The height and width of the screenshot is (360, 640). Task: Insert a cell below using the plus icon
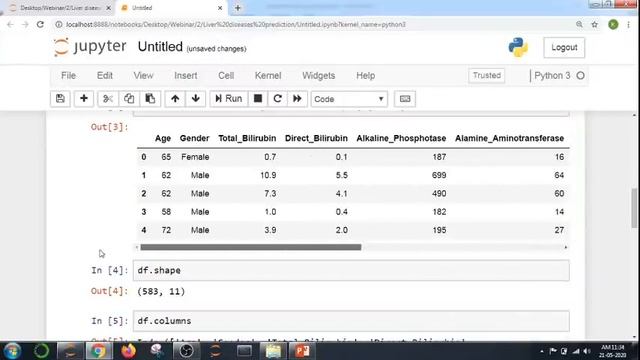click(84, 99)
